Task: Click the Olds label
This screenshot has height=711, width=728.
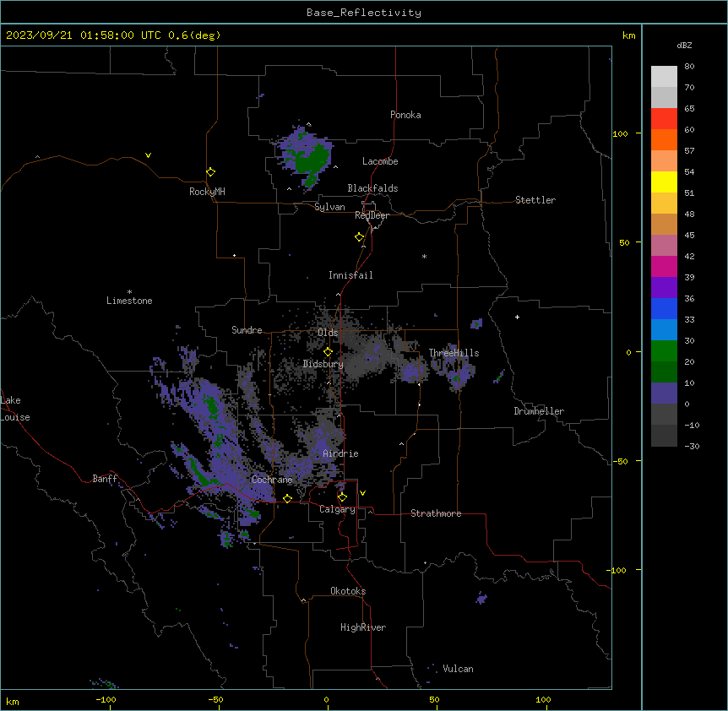Action: click(328, 333)
